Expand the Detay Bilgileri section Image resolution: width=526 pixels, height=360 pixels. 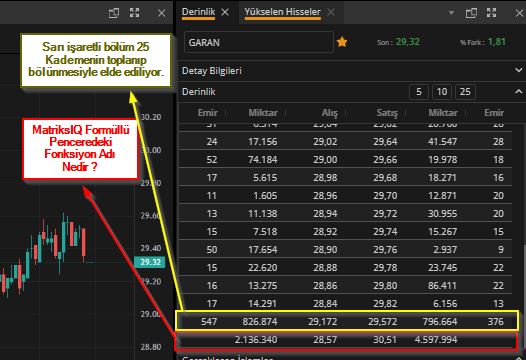(x=518, y=70)
